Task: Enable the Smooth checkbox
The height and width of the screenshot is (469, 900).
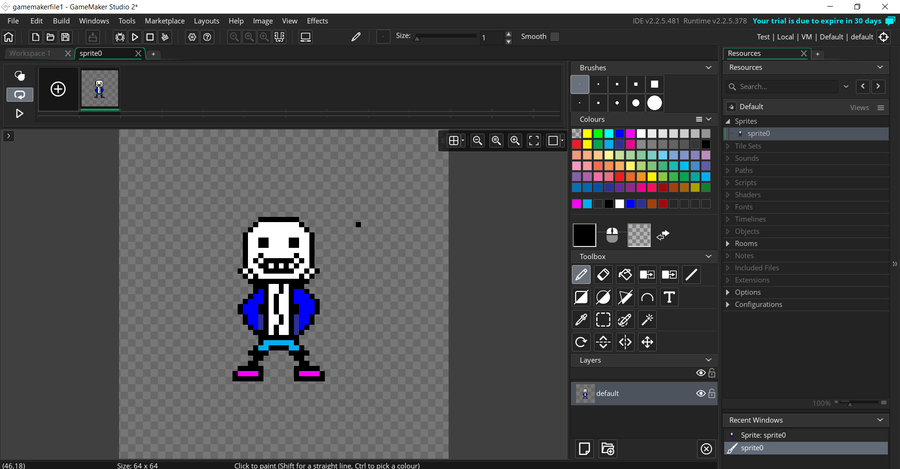Action: coord(554,37)
